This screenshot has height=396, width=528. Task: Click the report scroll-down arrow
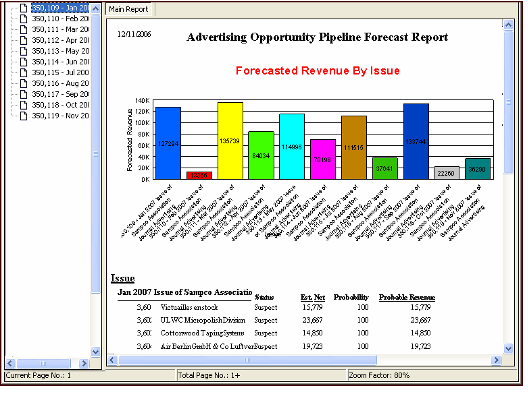click(508, 349)
